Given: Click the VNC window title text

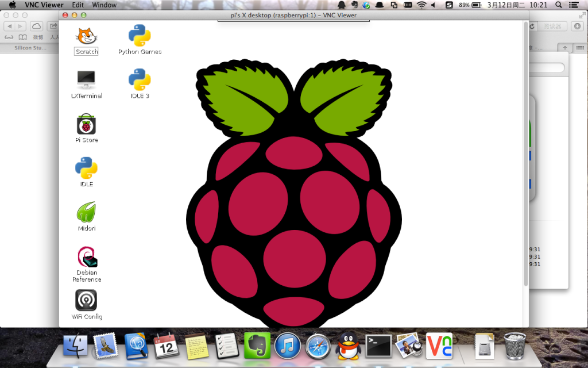Looking at the screenshot, I should pyautogui.click(x=293, y=16).
